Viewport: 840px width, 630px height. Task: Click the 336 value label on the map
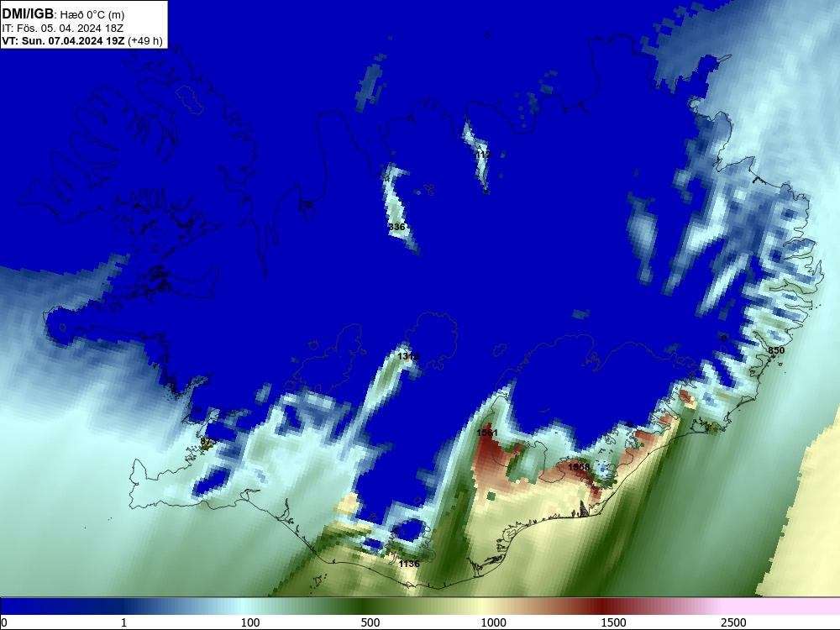click(396, 227)
